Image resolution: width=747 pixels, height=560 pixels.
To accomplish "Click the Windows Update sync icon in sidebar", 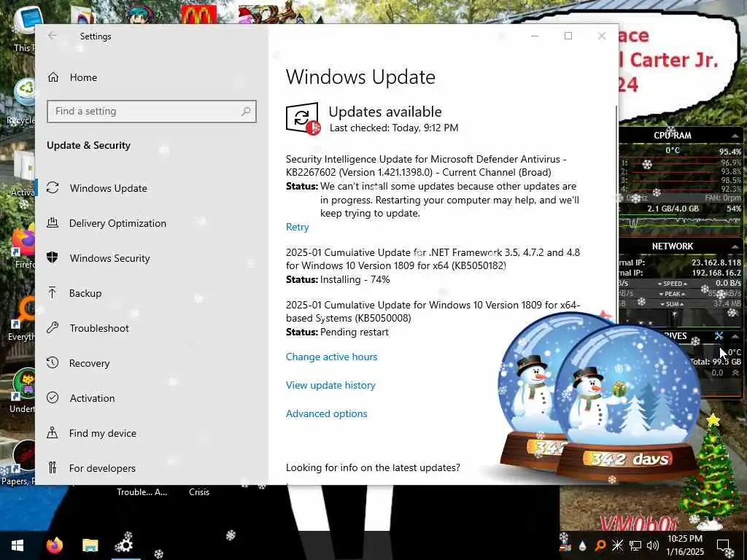I will pyautogui.click(x=53, y=187).
